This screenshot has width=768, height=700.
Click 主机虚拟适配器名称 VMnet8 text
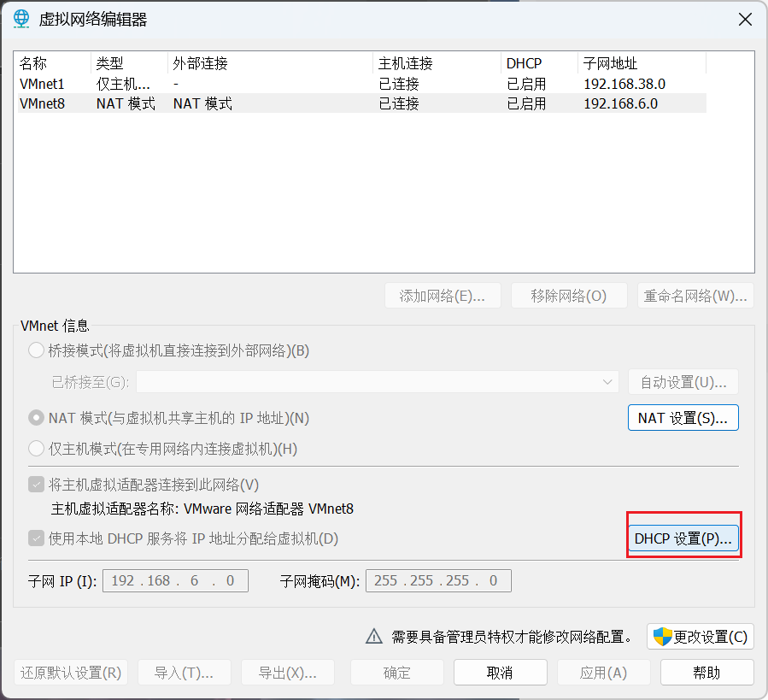(x=202, y=509)
